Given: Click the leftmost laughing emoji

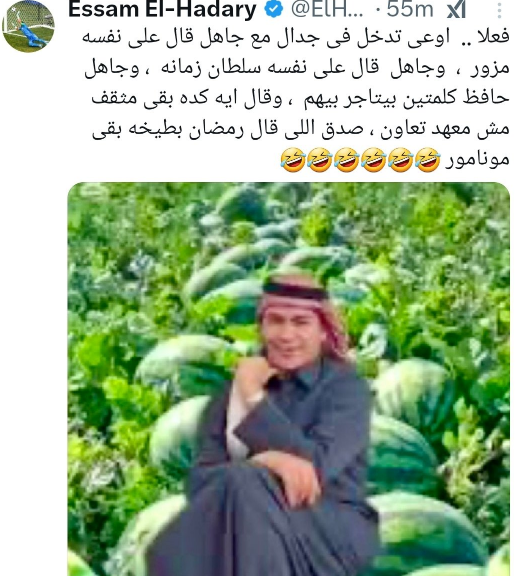Looking at the screenshot, I should pos(293,160).
